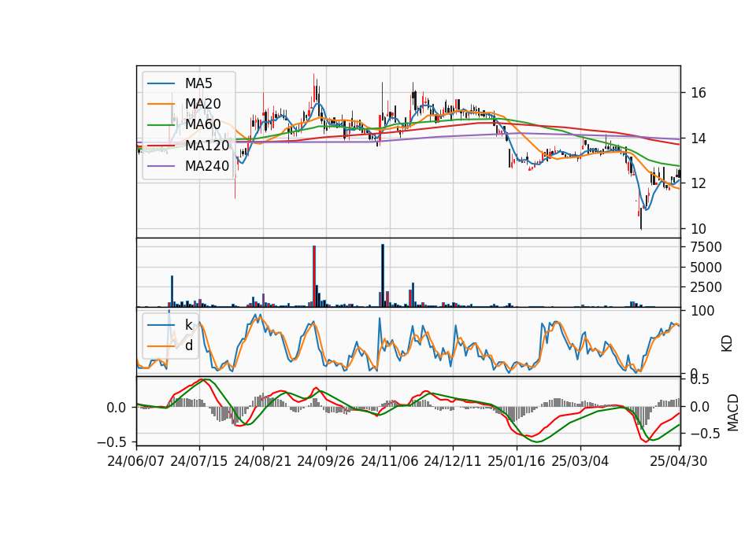Image resolution: width=756 pixels, height=543 pixels.
Task: Click the 25/04/30 date label
Action: [679, 461]
